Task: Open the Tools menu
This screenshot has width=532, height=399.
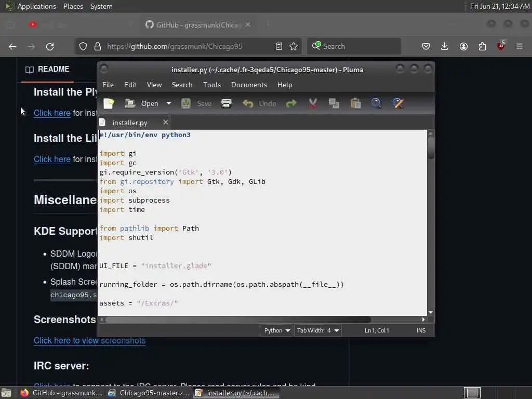Action: (212, 85)
